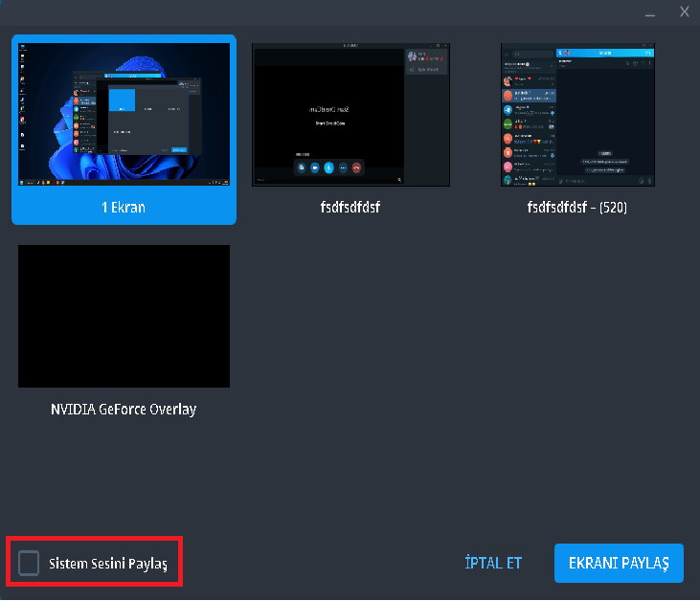Close the screen share dialog
700x601 pixels.
coord(685,11)
